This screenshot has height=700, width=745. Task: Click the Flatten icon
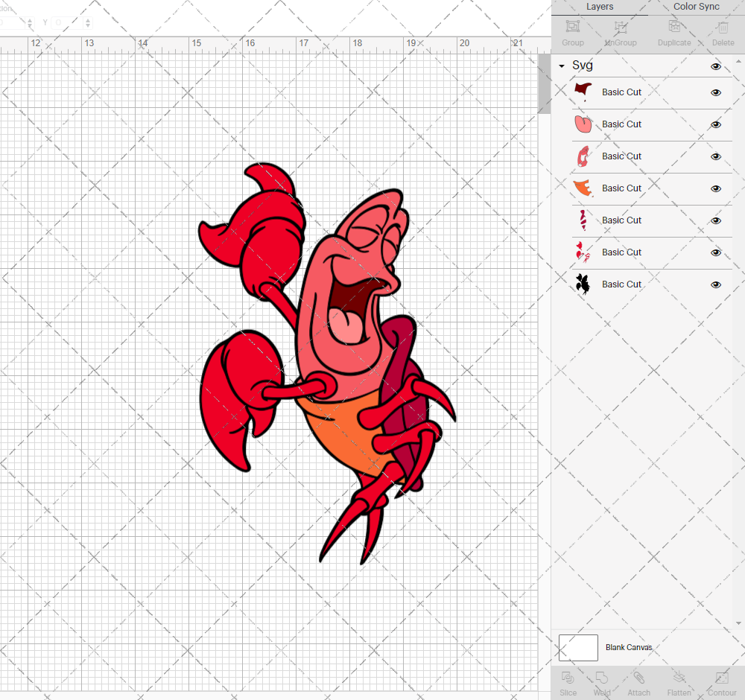pos(679,683)
